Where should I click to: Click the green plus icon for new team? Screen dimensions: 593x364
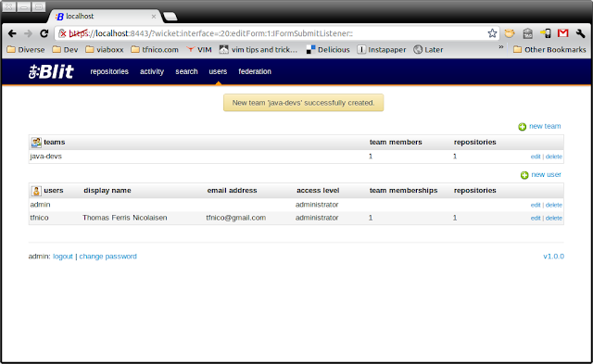522,127
